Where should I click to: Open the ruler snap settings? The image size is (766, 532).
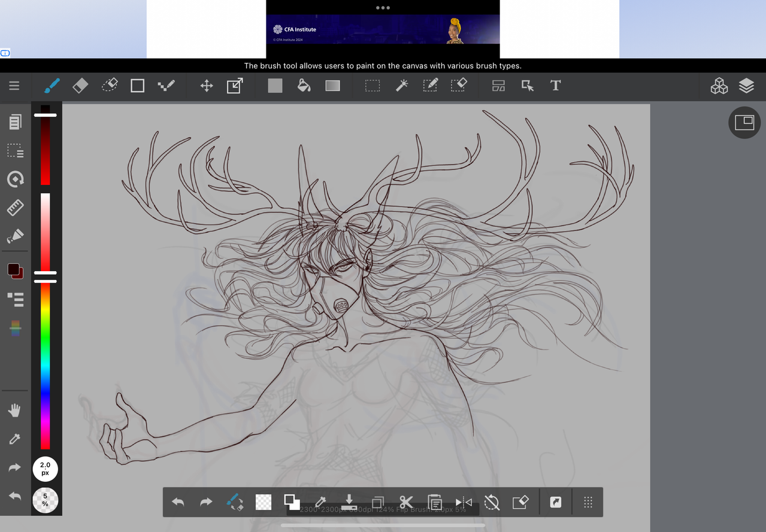tap(15, 208)
